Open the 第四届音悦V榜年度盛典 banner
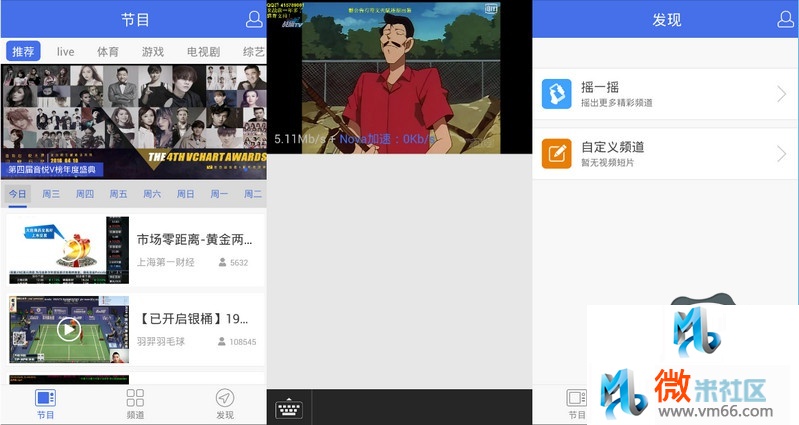This screenshot has width=799, height=425. (134, 121)
